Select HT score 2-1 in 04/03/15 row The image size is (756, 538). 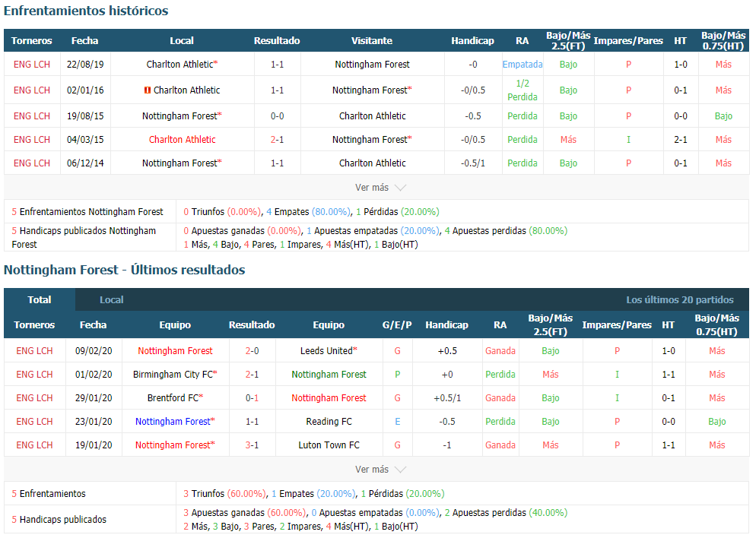[680, 140]
